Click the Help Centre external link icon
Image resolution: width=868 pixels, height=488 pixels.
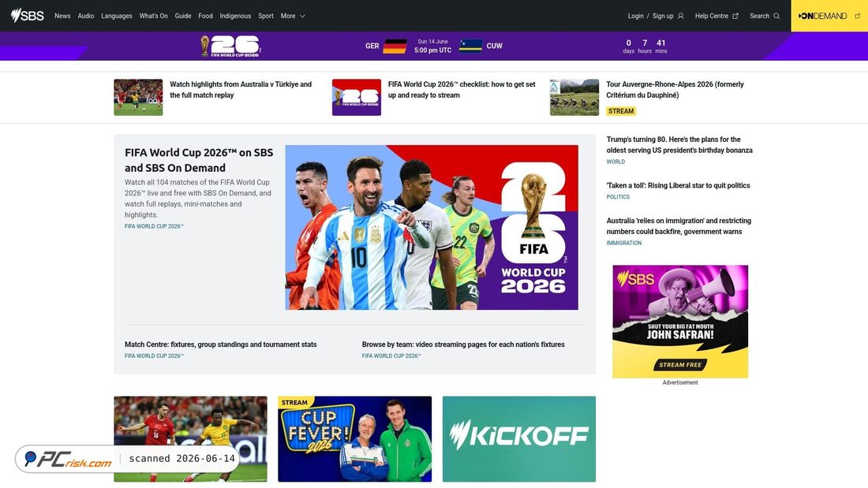[x=735, y=16]
